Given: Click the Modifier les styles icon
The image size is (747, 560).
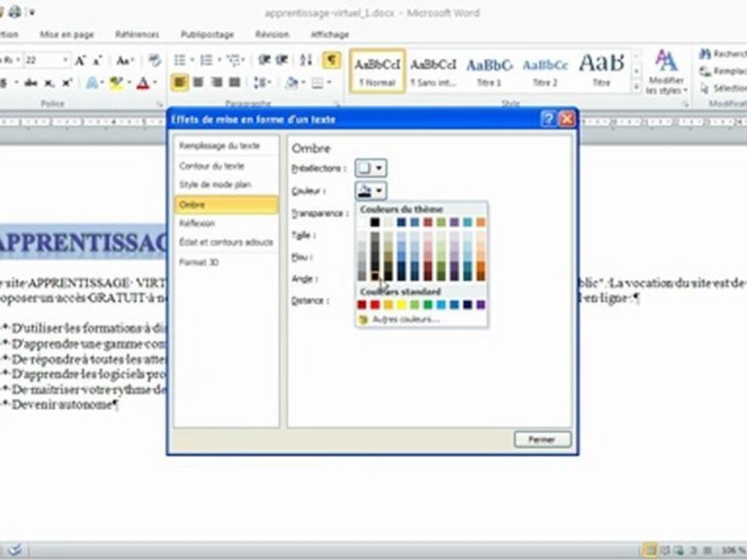Looking at the screenshot, I should (x=666, y=72).
